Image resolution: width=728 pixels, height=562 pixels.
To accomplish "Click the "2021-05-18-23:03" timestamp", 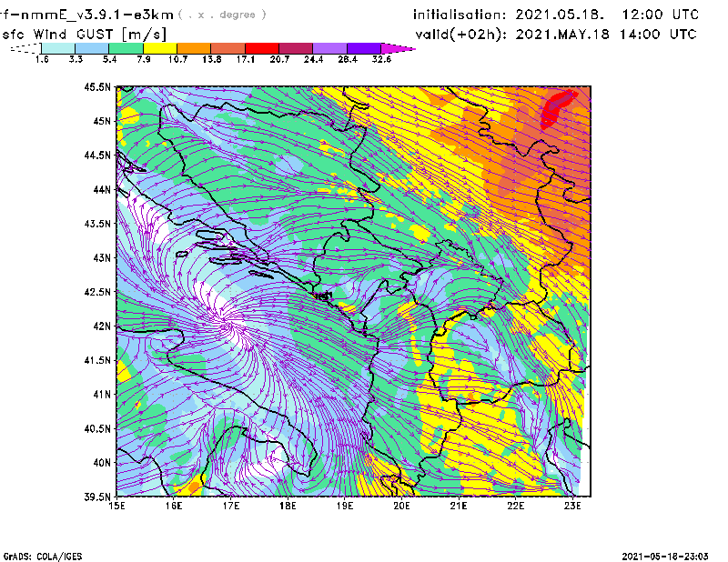I will [665, 557].
